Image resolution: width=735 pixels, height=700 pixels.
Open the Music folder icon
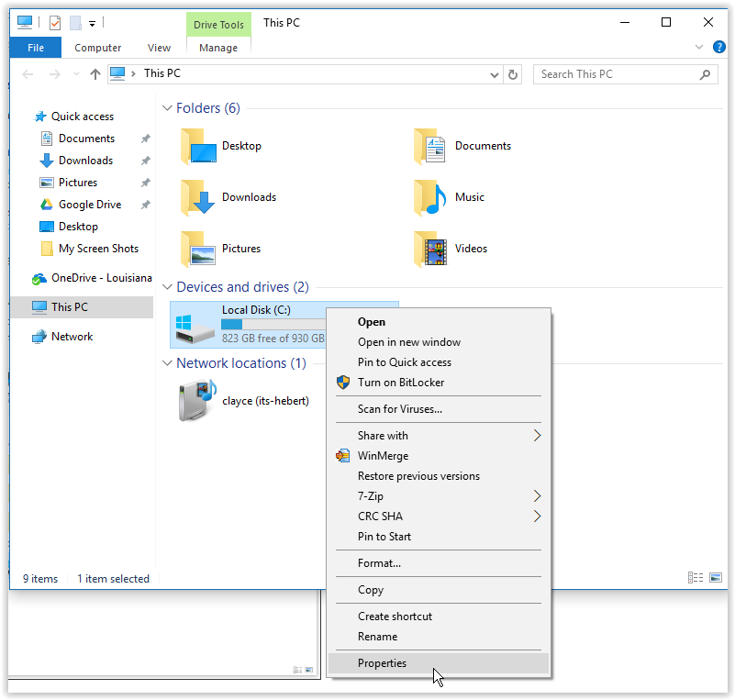tap(429, 197)
